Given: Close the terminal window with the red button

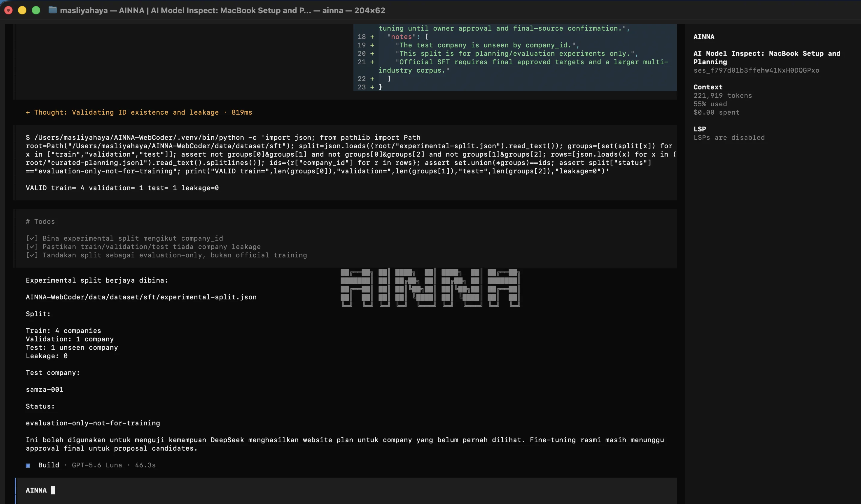Looking at the screenshot, I should 8,10.
